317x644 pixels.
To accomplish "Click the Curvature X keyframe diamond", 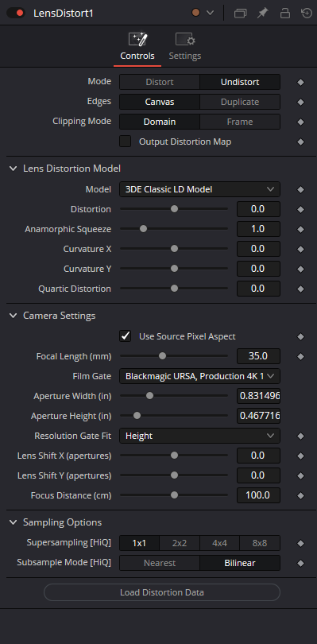I will pyautogui.click(x=300, y=250).
